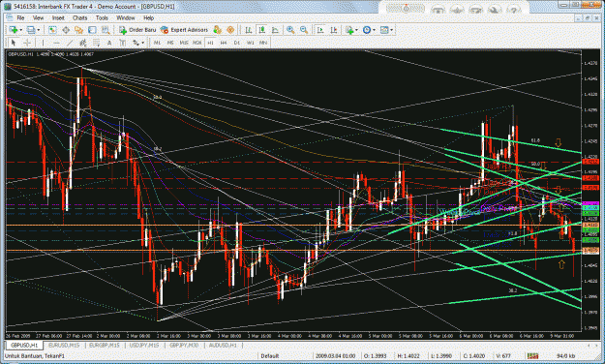Switch to M30 timeframe button

197,43
